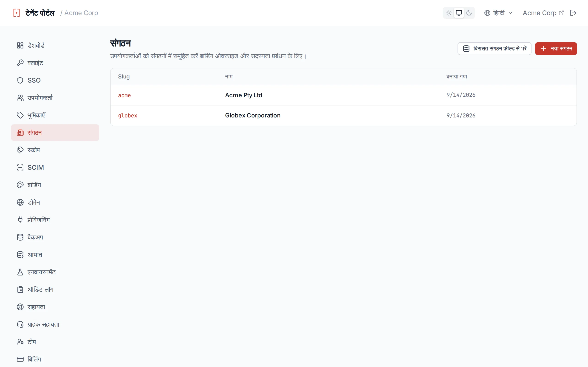This screenshot has width=588, height=367.
Task: Open the Acme Corp external link
Action: (543, 13)
